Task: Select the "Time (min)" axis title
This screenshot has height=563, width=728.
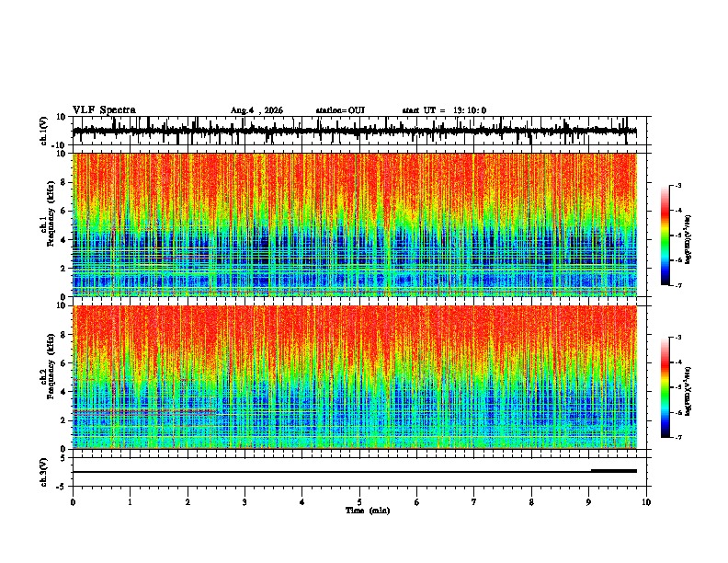Action: point(368,511)
